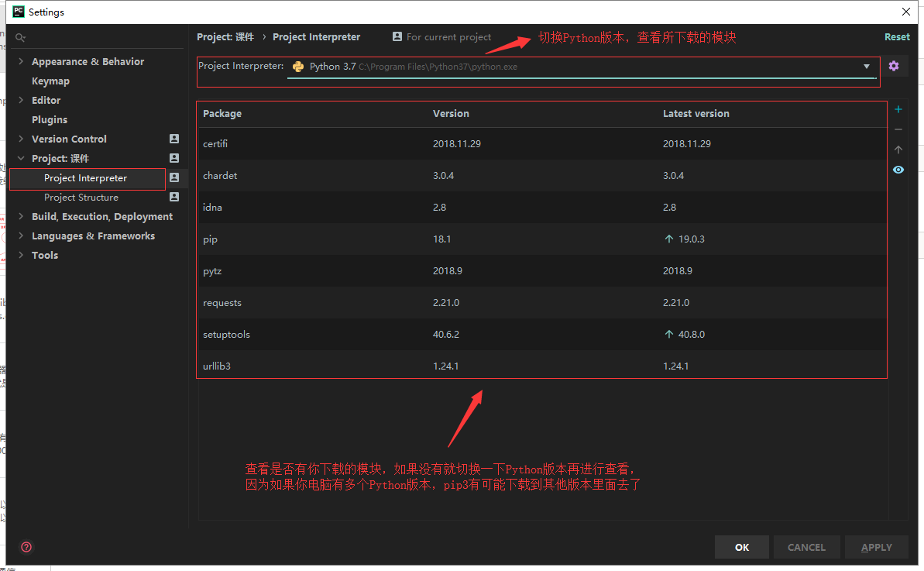
Task: Click the interpreter settings gear icon
Action: (893, 66)
